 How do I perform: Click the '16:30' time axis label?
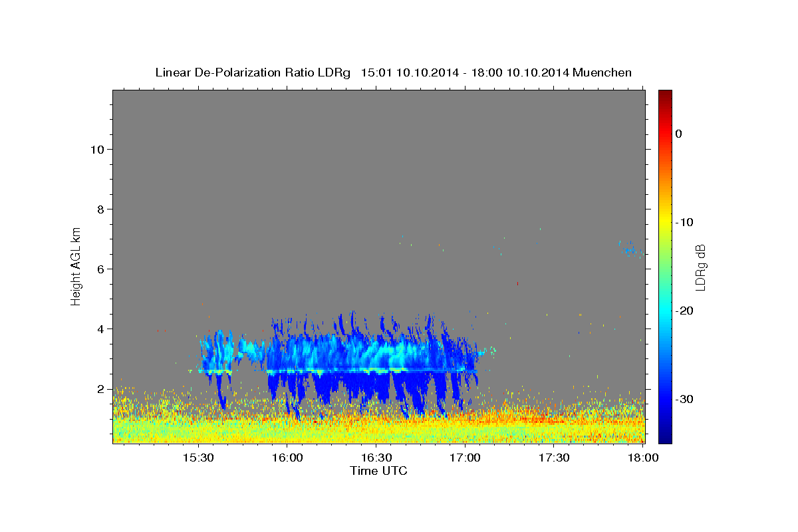pos(376,458)
